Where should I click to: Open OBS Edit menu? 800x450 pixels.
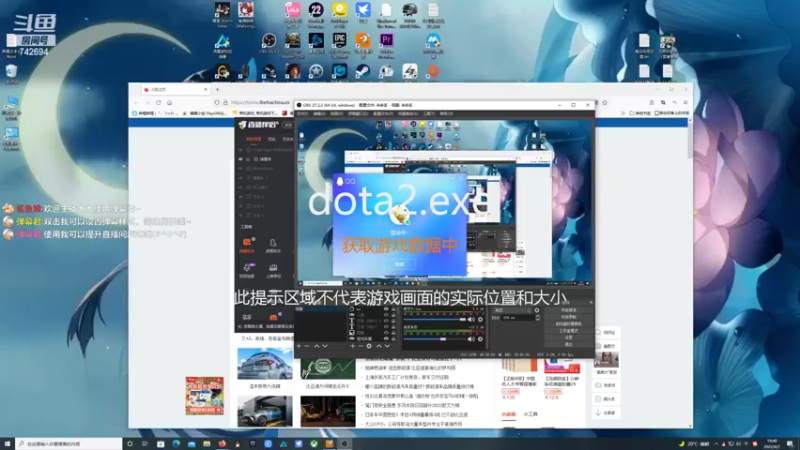(x=319, y=114)
